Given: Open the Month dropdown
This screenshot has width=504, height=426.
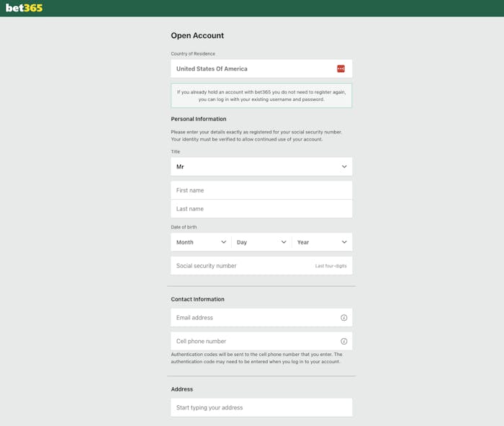Looking at the screenshot, I should click(x=201, y=242).
